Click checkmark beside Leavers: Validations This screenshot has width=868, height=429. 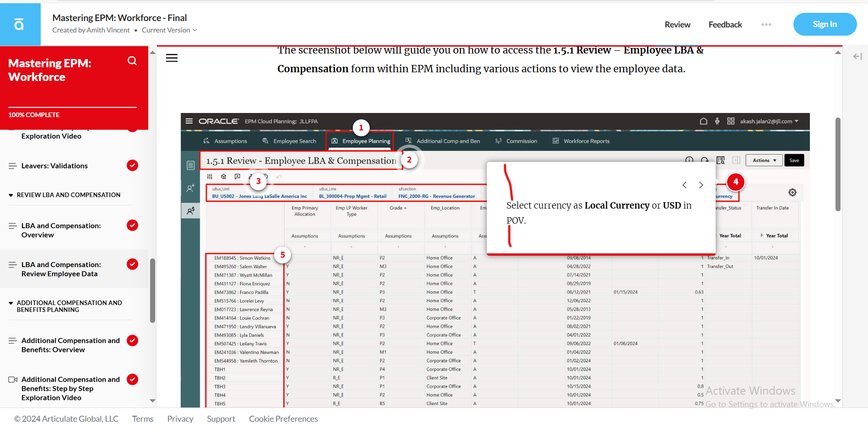[x=132, y=166]
